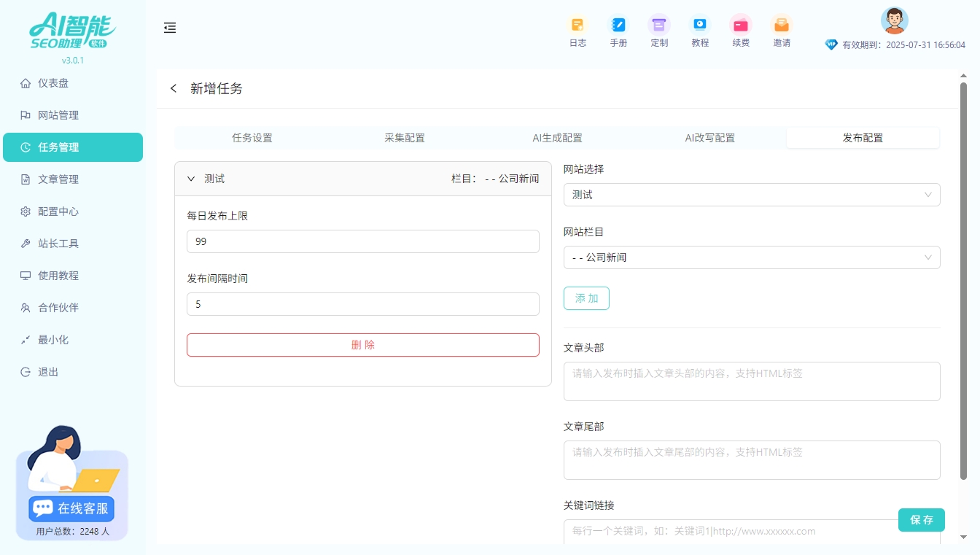Select the 采集配置 tab
The height and width of the screenshot is (555, 980).
pos(404,138)
